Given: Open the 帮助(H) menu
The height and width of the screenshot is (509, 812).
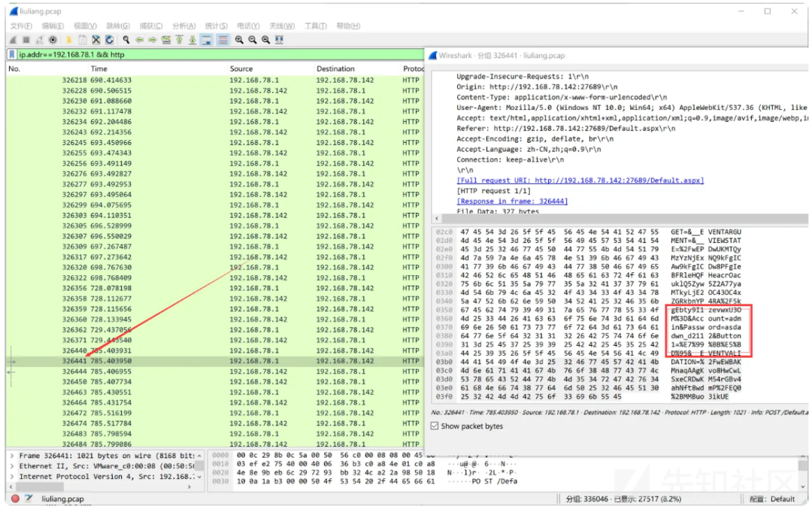Looking at the screenshot, I should pos(348,26).
